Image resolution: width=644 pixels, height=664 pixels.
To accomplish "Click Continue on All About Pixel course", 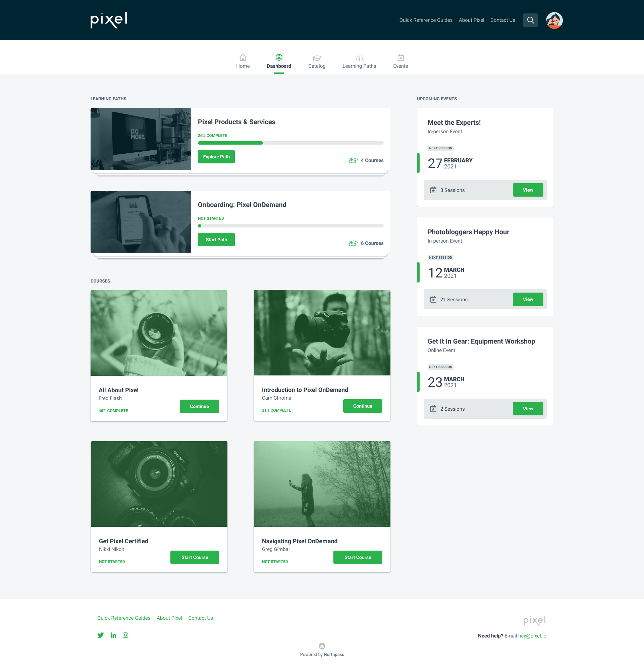I will point(199,406).
